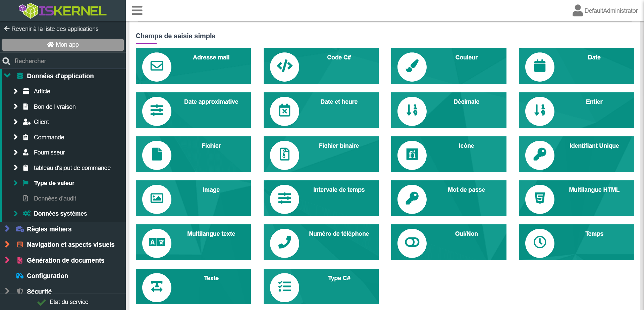Select the Données d'audit tree item
Screen dimensions: 644x310
[55, 198]
